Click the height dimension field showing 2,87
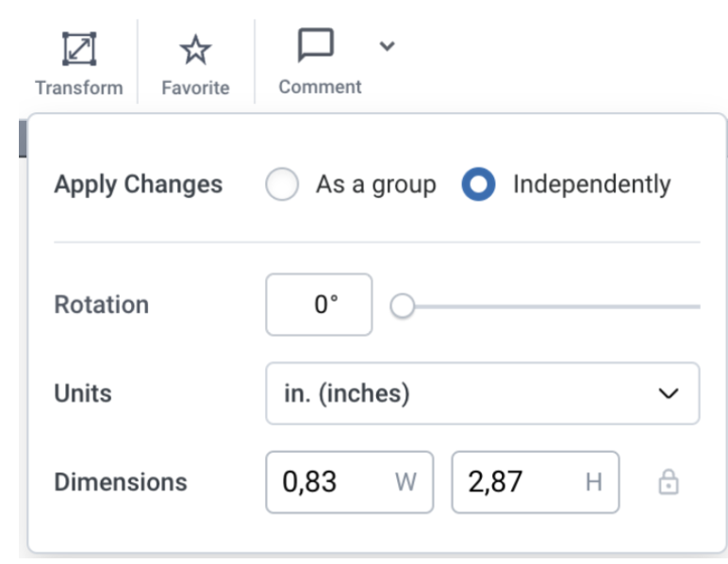 pyautogui.click(x=517, y=482)
